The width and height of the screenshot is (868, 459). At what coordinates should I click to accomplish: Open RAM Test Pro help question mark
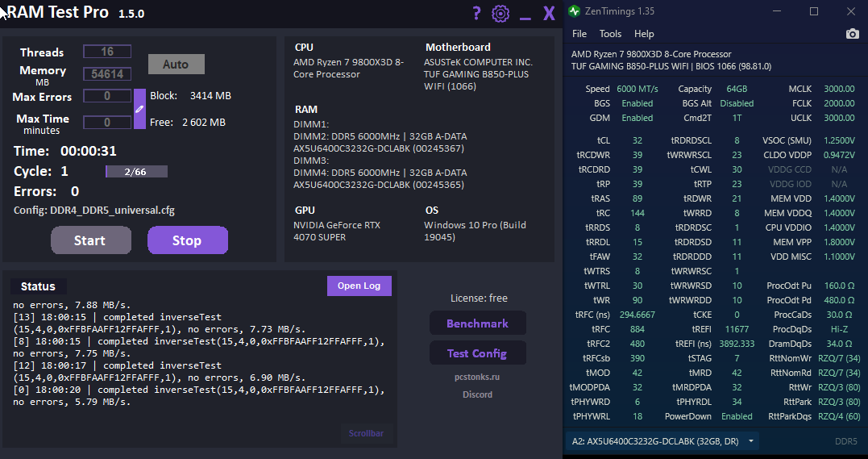coord(476,13)
